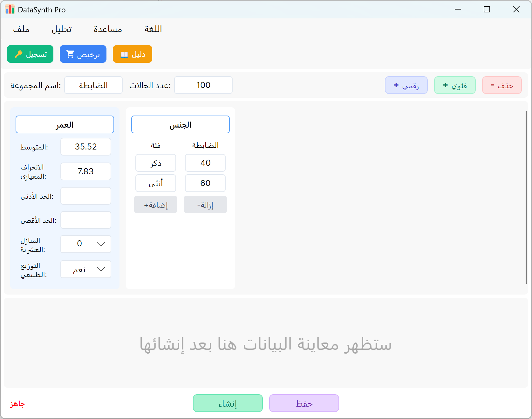The image size is (532, 419).
Task: Maximize the DataSynth Pro window
Action: click(487, 10)
